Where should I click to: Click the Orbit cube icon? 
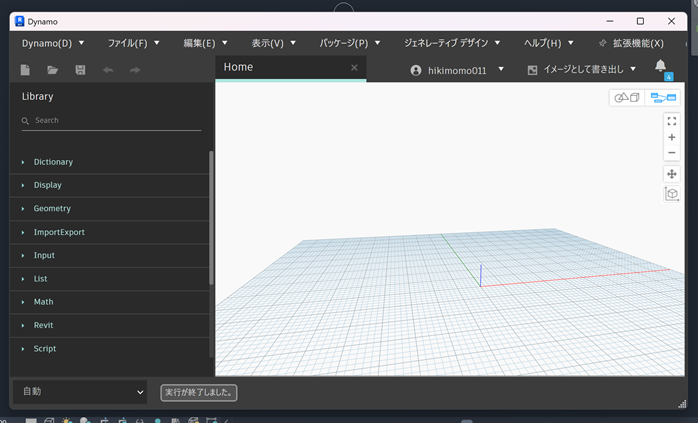coord(672,194)
